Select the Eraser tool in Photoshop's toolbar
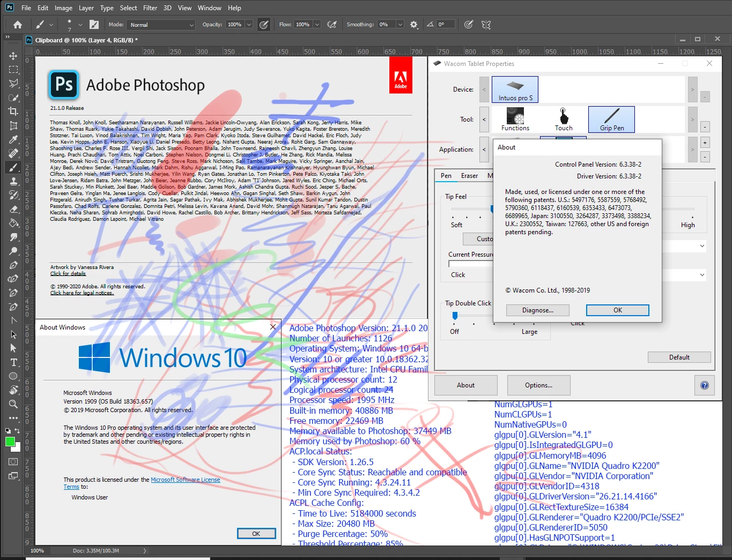732x560 pixels. (x=13, y=209)
